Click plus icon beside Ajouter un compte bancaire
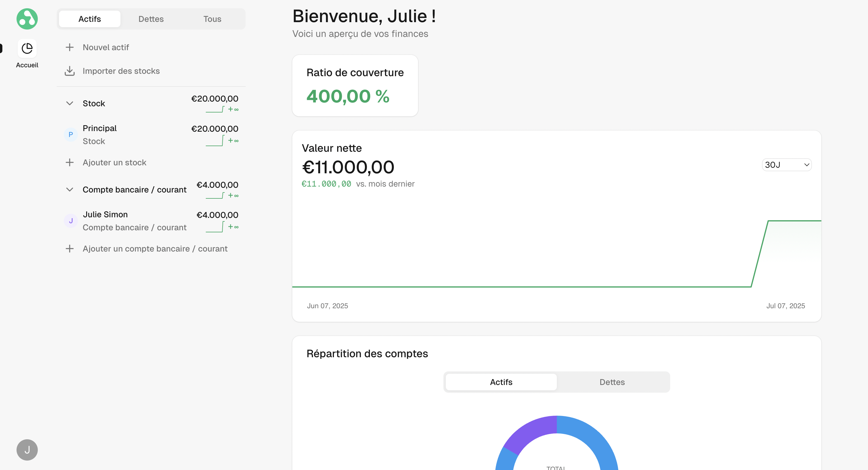Viewport: 868px width, 470px height. pos(69,249)
